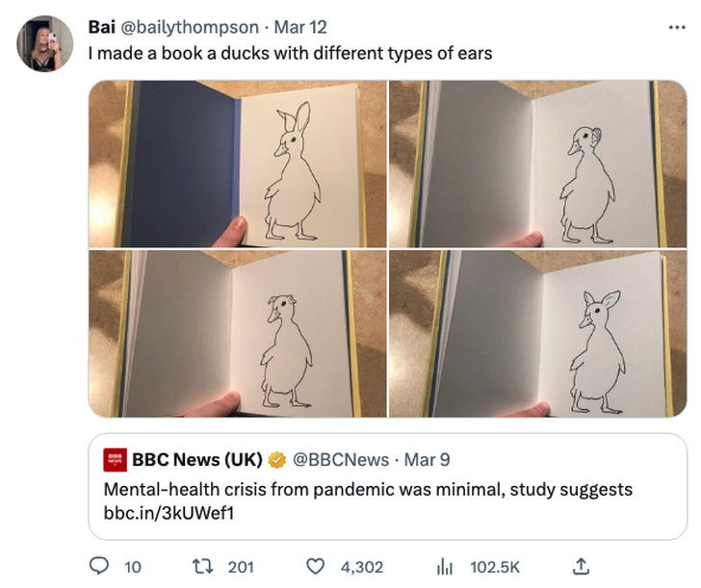Open the duck with human ear photo
Viewport: 701px width, 588px height.
pyautogui.click(x=538, y=165)
